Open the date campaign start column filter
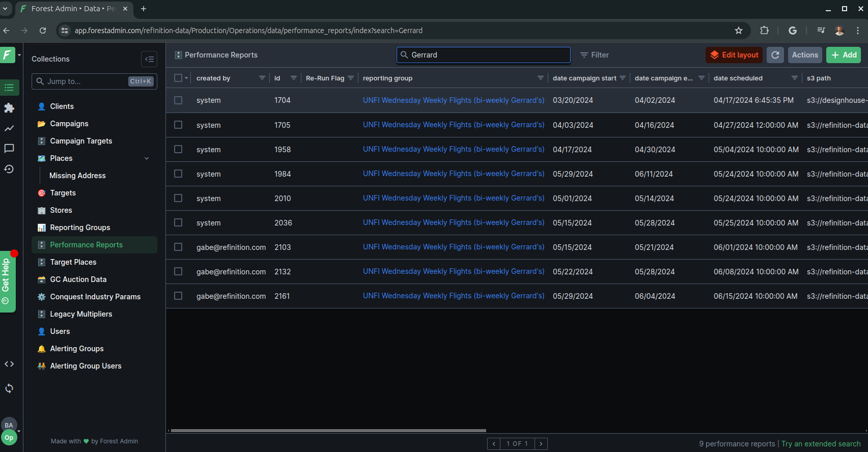The width and height of the screenshot is (868, 452). coord(623,78)
